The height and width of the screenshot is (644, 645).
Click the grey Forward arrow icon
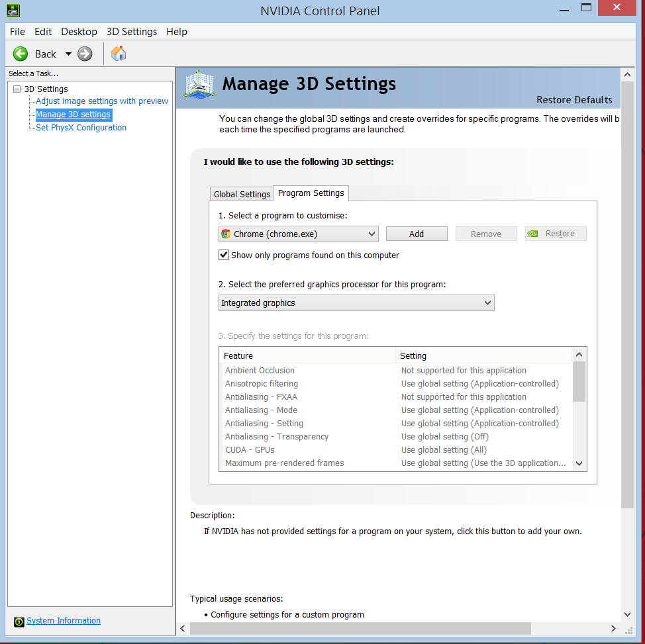(85, 54)
